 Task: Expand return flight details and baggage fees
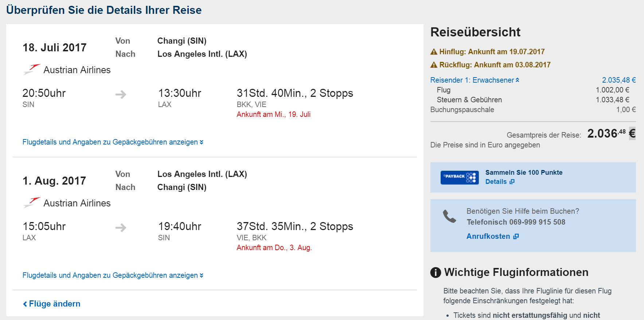[x=113, y=275]
